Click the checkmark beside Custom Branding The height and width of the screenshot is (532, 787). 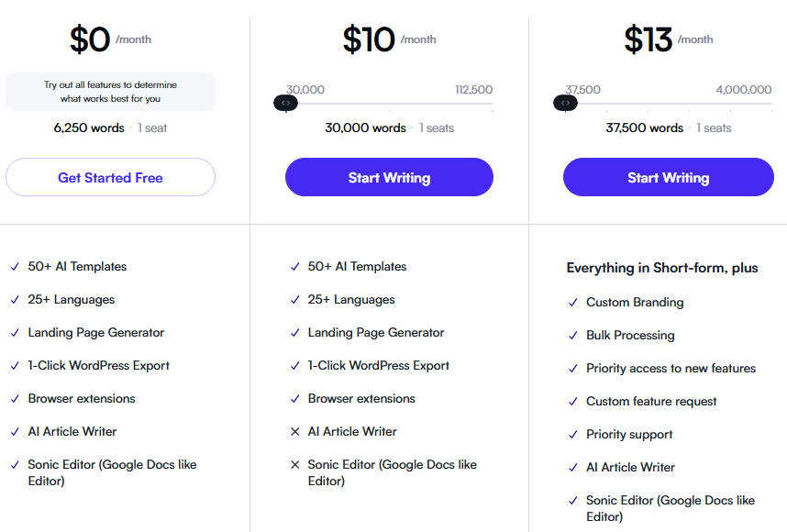pyautogui.click(x=573, y=303)
